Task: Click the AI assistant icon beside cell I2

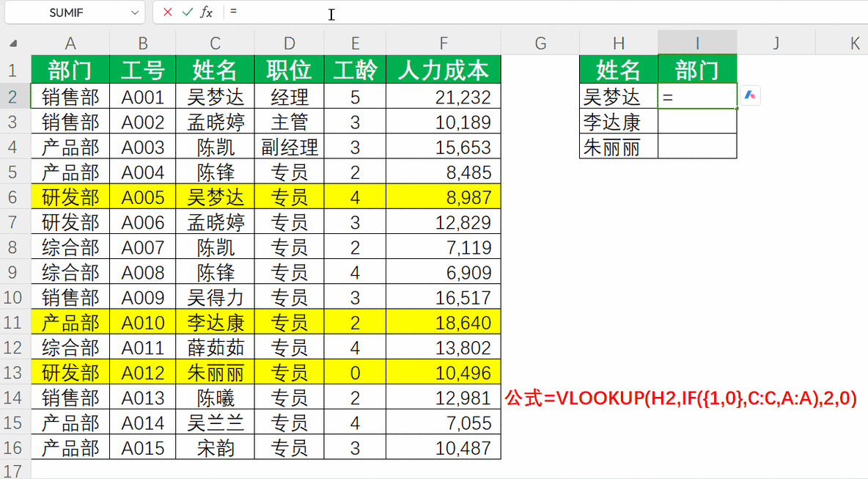Action: coord(750,95)
